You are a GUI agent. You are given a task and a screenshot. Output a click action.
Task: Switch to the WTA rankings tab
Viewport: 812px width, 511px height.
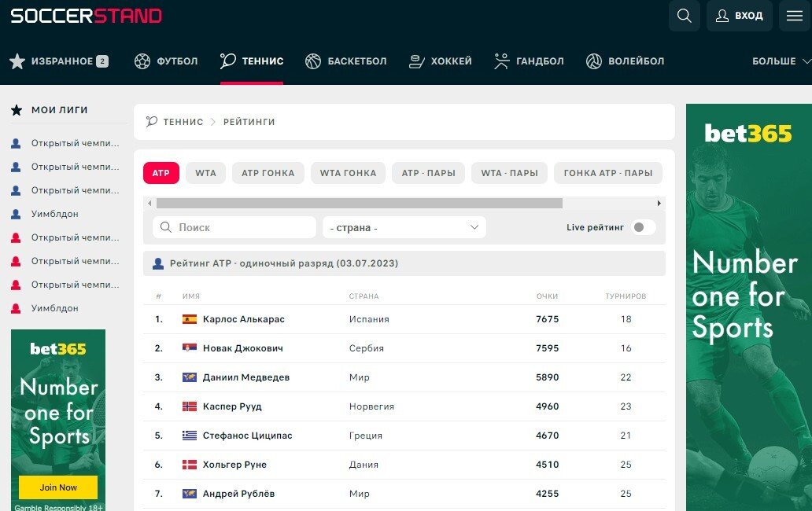[x=205, y=173]
